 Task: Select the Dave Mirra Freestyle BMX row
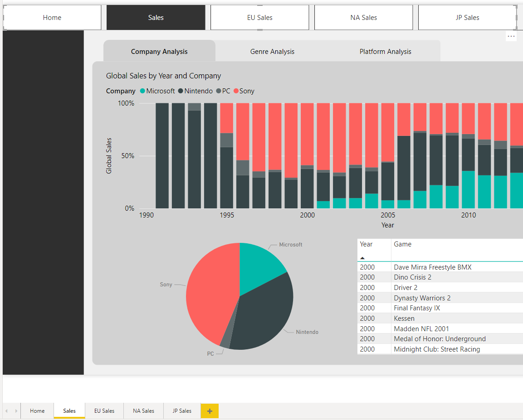coord(440,267)
